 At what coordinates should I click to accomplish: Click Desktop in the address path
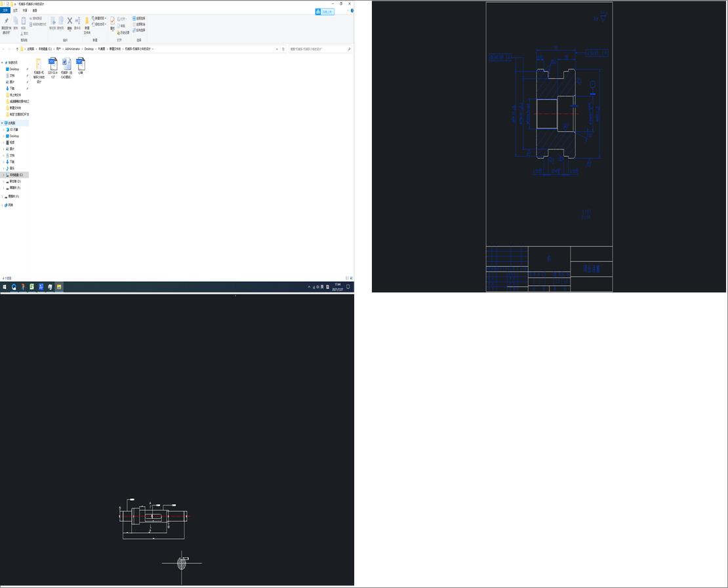(89, 49)
